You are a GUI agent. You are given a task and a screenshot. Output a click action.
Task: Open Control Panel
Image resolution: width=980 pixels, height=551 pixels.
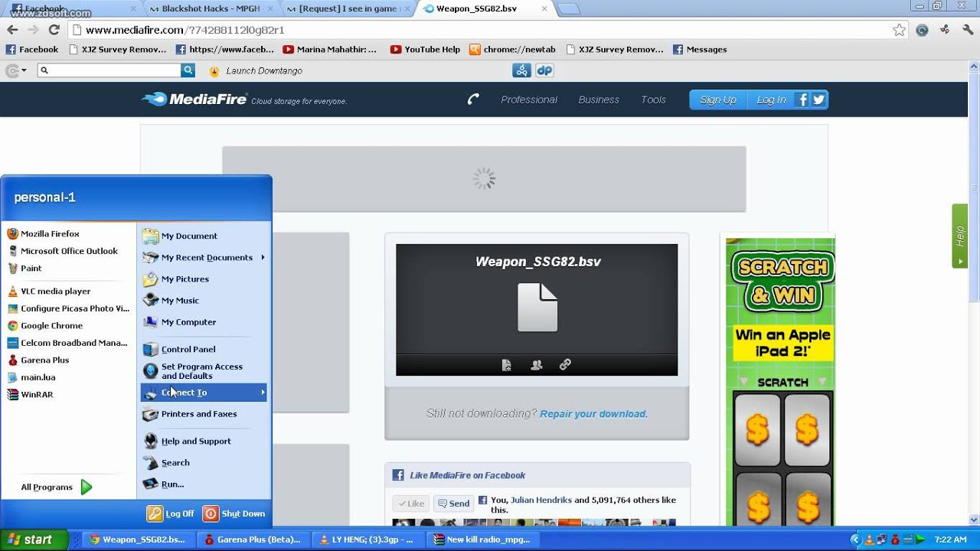[179, 349]
